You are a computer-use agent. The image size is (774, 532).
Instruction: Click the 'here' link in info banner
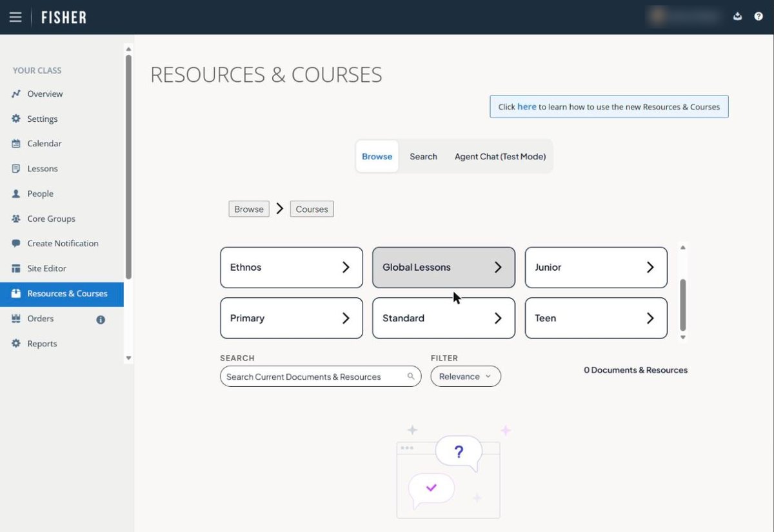pos(527,107)
